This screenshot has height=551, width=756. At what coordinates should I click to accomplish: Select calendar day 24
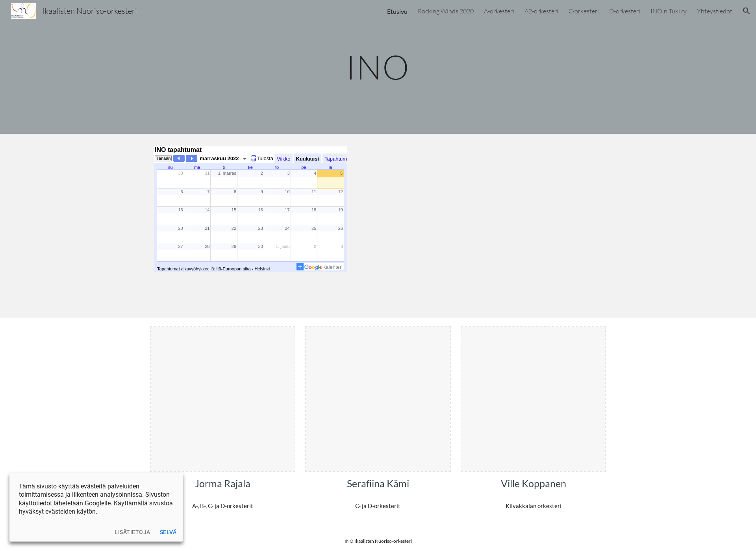click(x=277, y=234)
